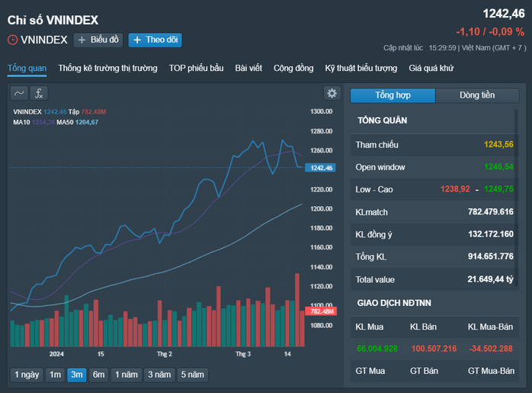Click Total value 21.649,44 tỷ

pos(490,279)
